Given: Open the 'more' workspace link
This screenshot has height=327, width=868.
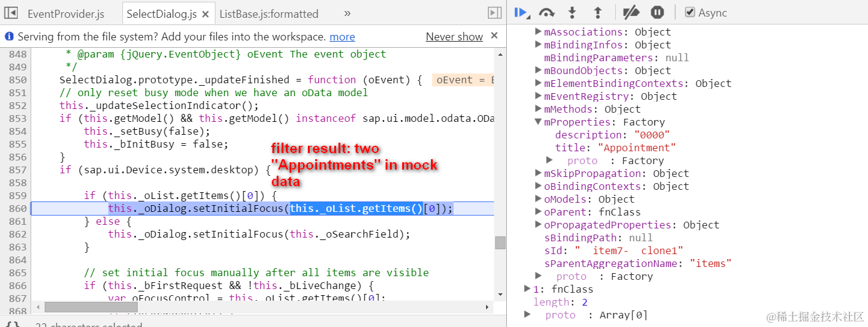Looking at the screenshot, I should (342, 37).
